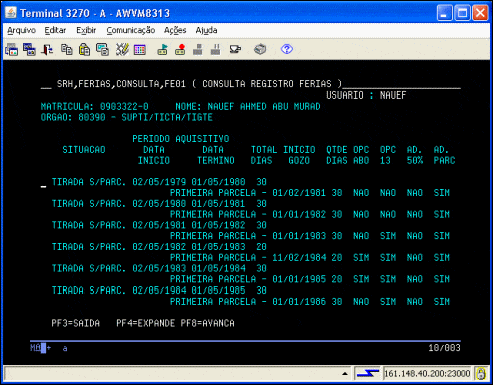The height and width of the screenshot is (385, 493).
Task: Click the copy toolbar icon
Action: point(67,50)
